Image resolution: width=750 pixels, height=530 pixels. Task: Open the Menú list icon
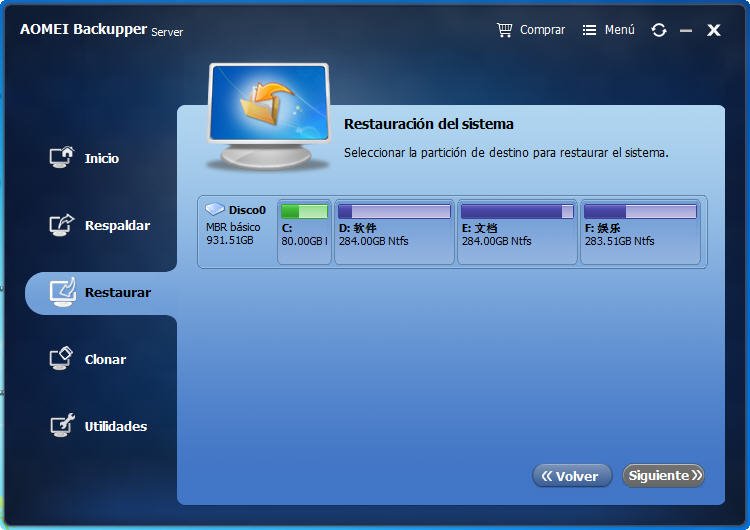[x=589, y=31]
